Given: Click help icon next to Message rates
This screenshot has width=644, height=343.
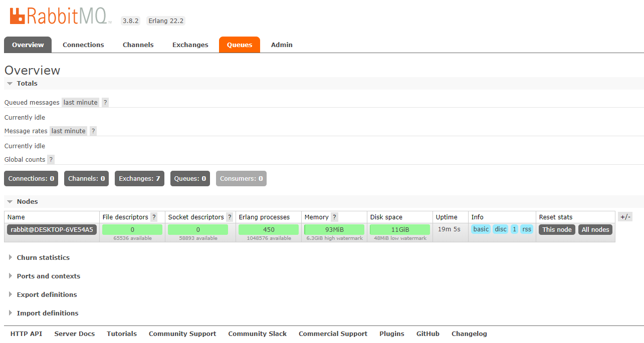Looking at the screenshot, I should [93, 131].
